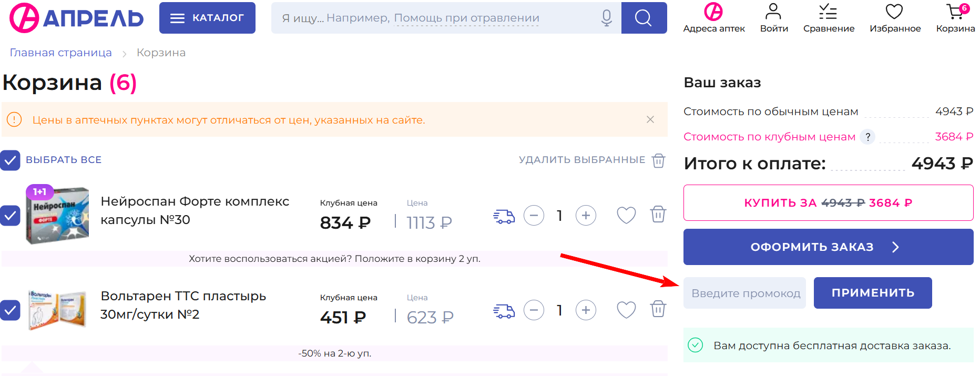Click the Апрель logo
980x376 pixels.
tap(77, 18)
